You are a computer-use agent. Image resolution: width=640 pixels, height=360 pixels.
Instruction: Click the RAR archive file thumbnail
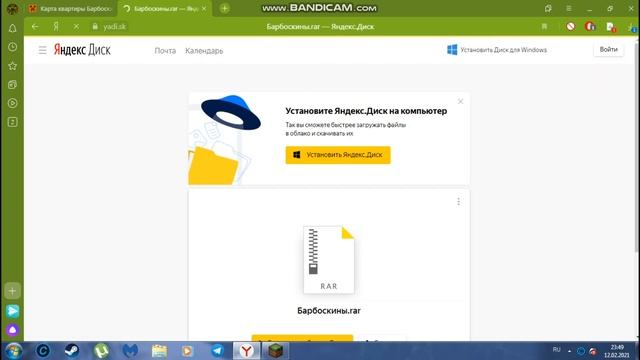pyautogui.click(x=329, y=260)
